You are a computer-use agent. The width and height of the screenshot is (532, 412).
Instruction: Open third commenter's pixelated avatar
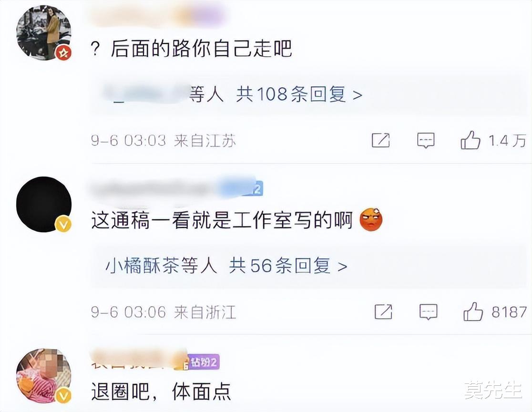pos(44,376)
